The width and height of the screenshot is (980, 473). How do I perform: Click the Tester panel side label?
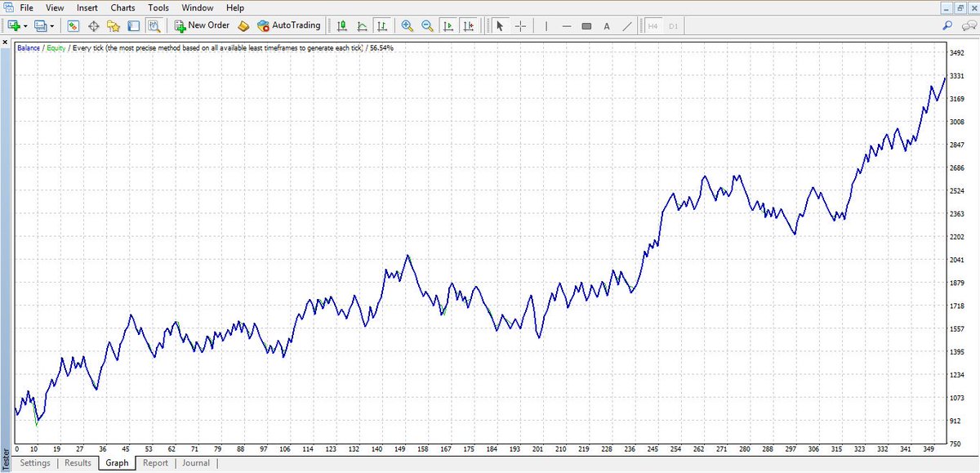(x=6, y=458)
